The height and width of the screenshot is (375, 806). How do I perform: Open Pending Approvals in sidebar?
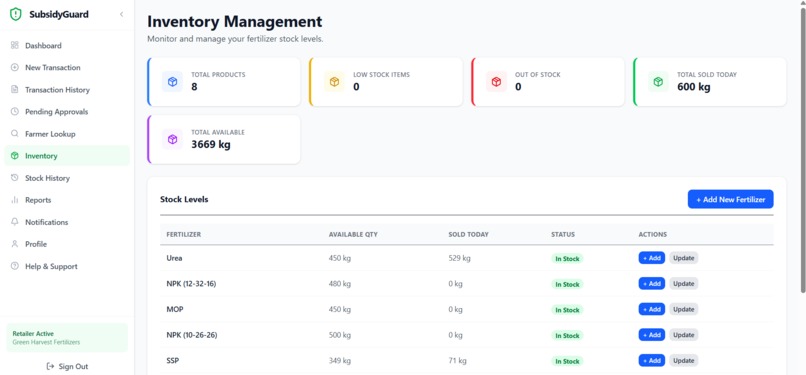coord(67,112)
